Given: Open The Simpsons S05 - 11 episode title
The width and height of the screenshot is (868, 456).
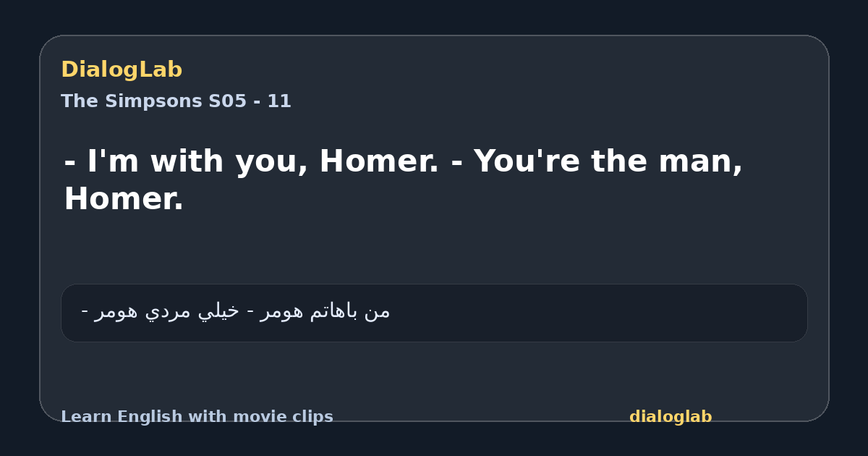Looking at the screenshot, I should (x=176, y=101).
